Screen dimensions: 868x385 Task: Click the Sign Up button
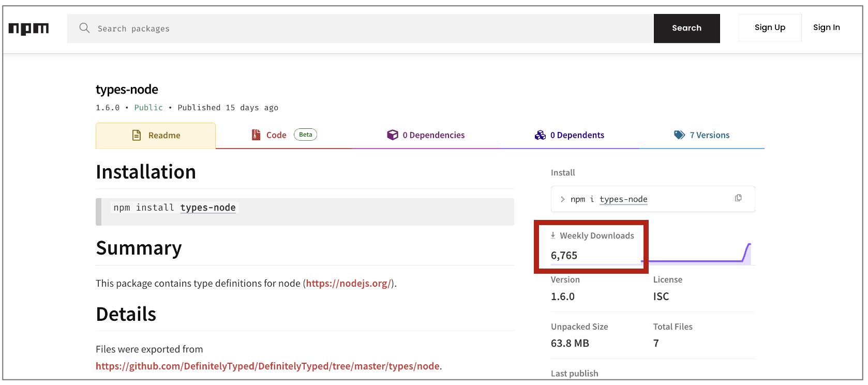coord(770,27)
